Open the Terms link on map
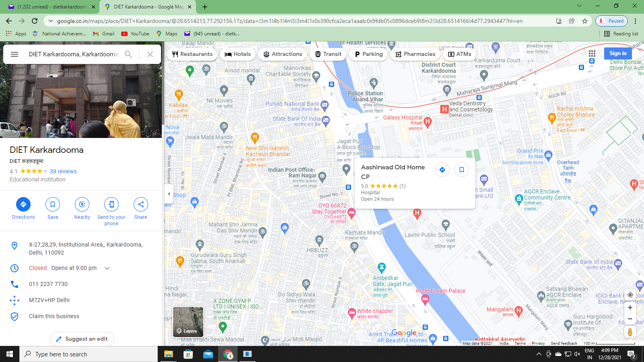 click(x=520, y=343)
